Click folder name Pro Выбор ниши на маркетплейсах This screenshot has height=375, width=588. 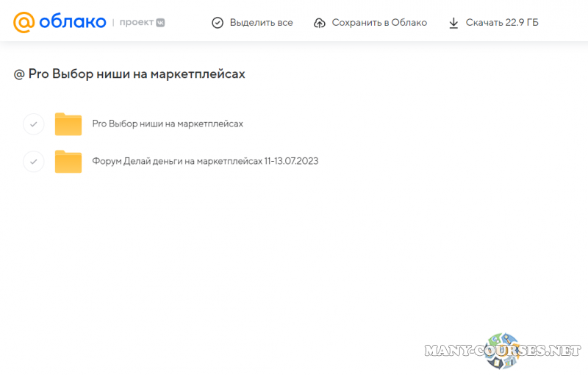(x=168, y=124)
